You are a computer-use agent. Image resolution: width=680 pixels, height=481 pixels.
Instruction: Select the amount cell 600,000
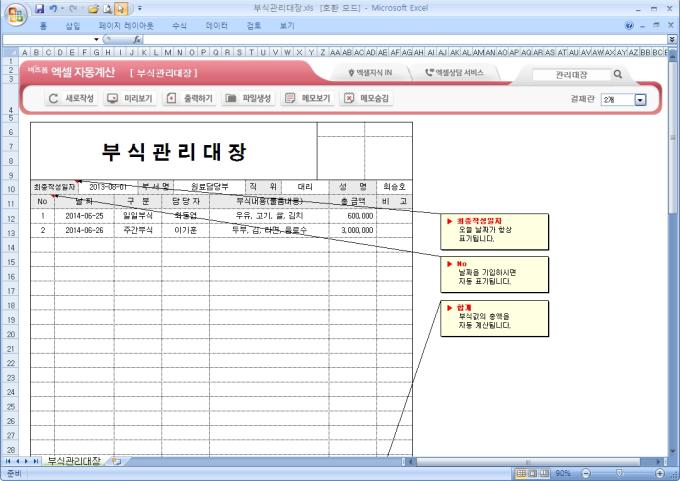pos(353,216)
